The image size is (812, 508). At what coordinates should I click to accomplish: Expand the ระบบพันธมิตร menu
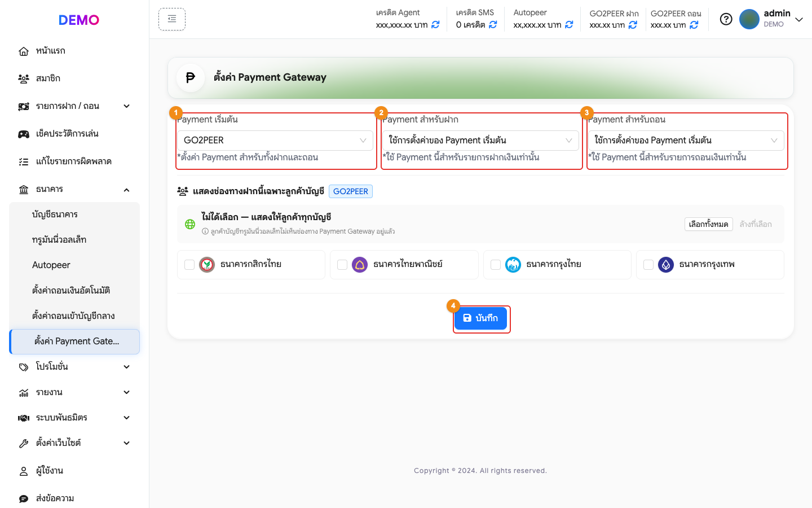(127, 418)
